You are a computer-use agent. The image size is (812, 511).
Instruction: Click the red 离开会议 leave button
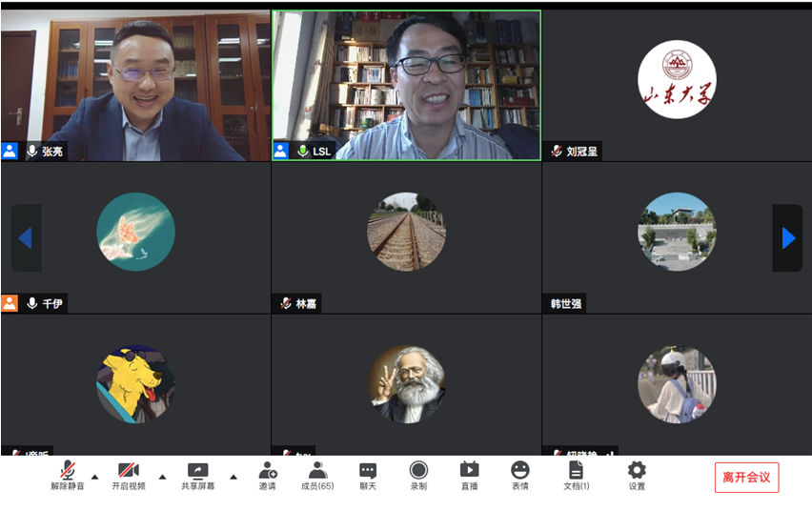tap(746, 478)
